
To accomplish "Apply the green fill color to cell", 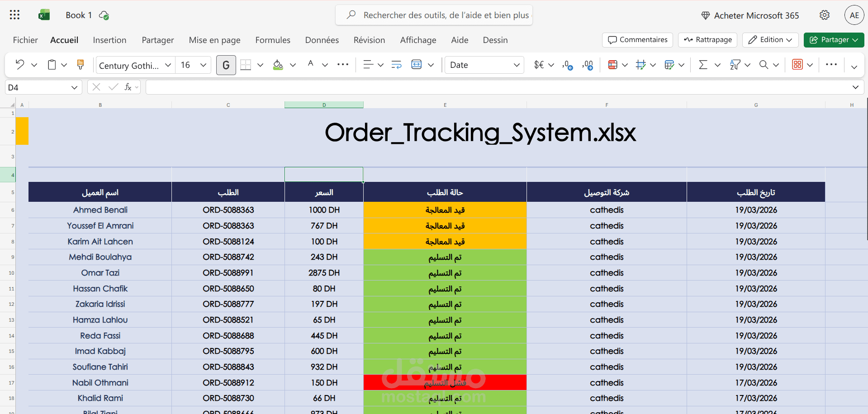I will pyautogui.click(x=277, y=64).
